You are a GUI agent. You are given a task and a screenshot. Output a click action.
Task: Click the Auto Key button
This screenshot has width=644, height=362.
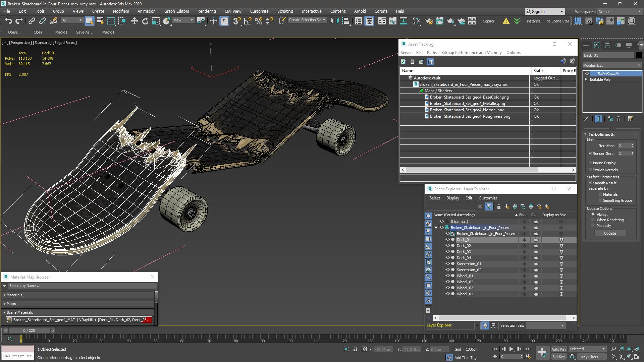coord(558,349)
